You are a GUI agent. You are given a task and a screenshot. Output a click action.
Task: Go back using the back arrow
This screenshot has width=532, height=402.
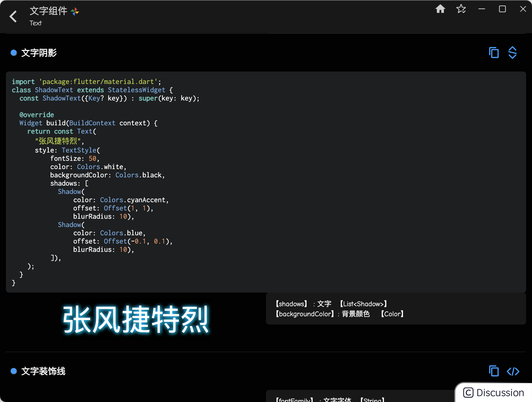(13, 17)
